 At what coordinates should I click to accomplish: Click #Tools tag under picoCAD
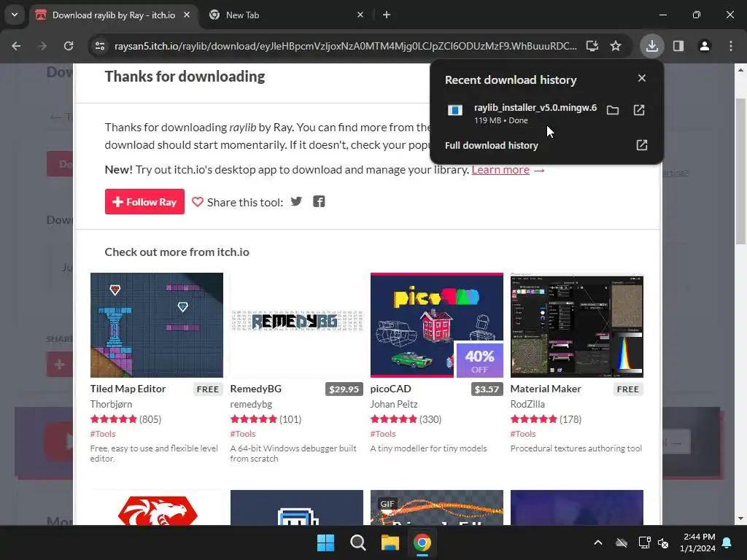tap(383, 434)
